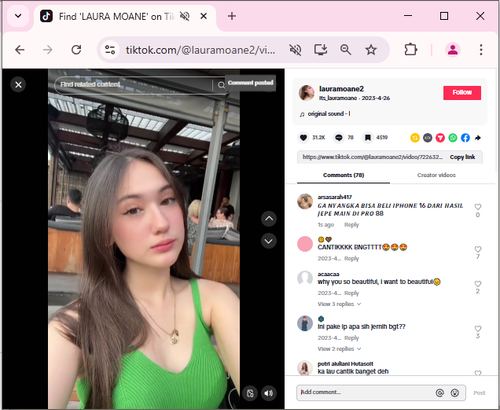Viewport: 500px width, 410px height.
Task: Select the video URL text field
Action: coord(373,157)
